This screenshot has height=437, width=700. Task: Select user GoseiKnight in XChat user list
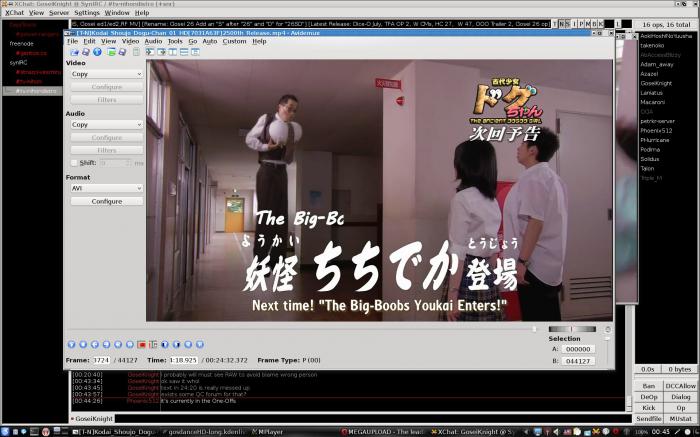[x=656, y=83]
